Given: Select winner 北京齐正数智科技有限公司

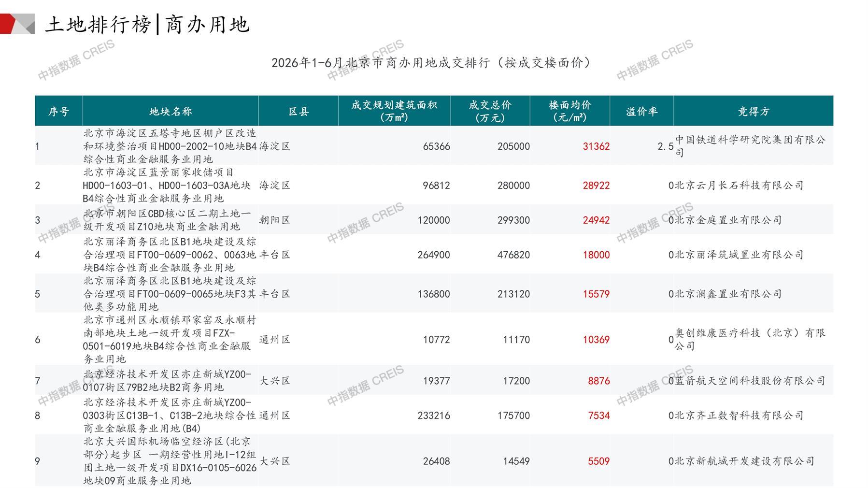Looking at the screenshot, I should [739, 416].
